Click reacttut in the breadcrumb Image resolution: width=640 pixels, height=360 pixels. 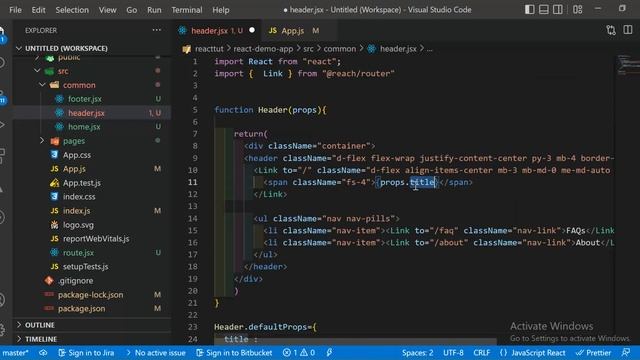coord(209,49)
